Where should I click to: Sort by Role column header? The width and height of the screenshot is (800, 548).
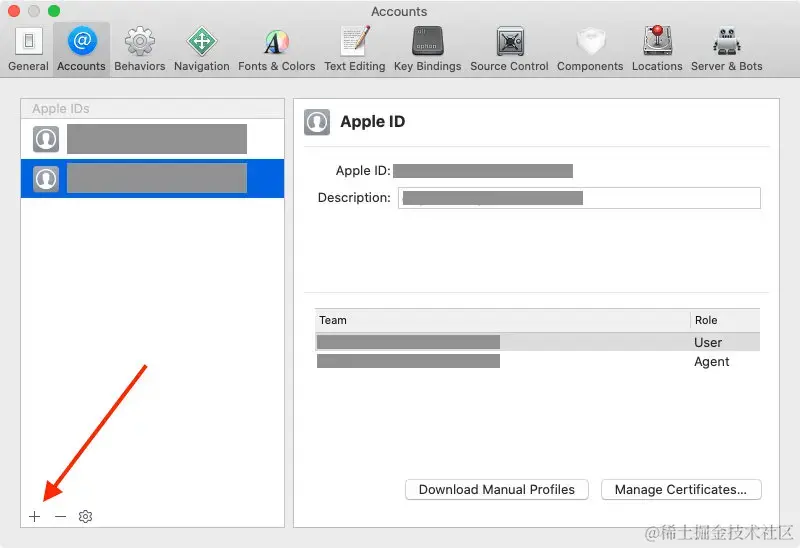725,320
